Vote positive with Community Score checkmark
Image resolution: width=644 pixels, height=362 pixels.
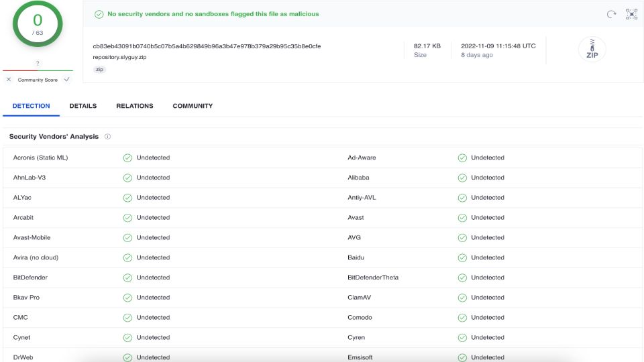click(x=67, y=80)
